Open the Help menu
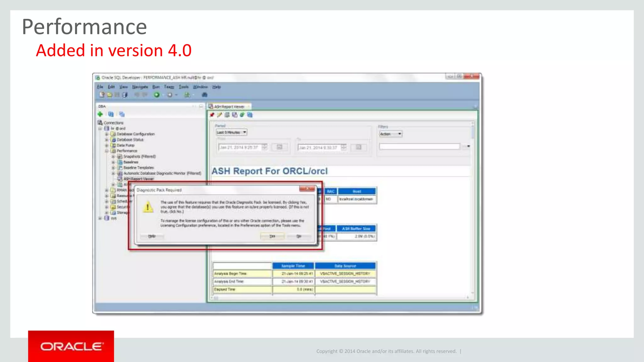644x362 pixels. tap(216, 87)
